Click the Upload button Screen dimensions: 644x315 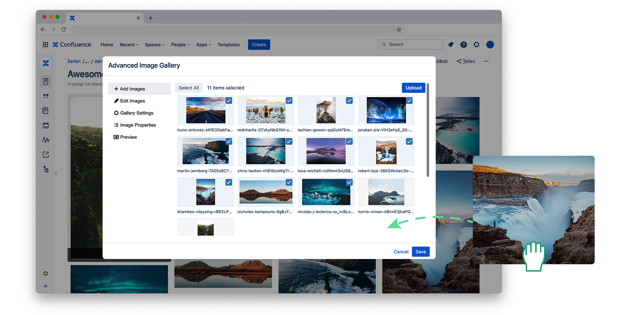[x=413, y=87]
